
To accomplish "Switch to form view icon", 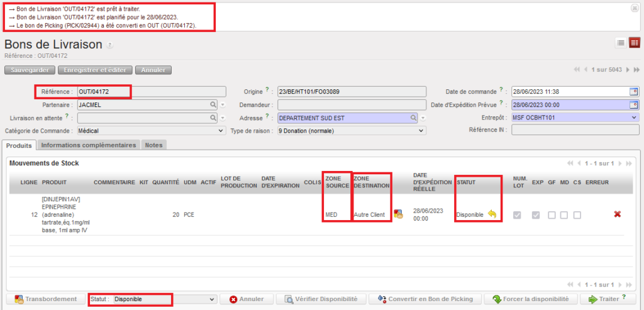I will [x=634, y=43].
